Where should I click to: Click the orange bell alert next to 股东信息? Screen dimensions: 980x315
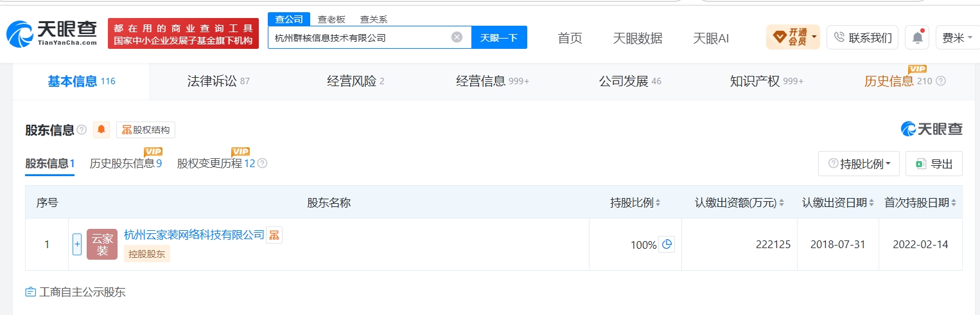101,130
